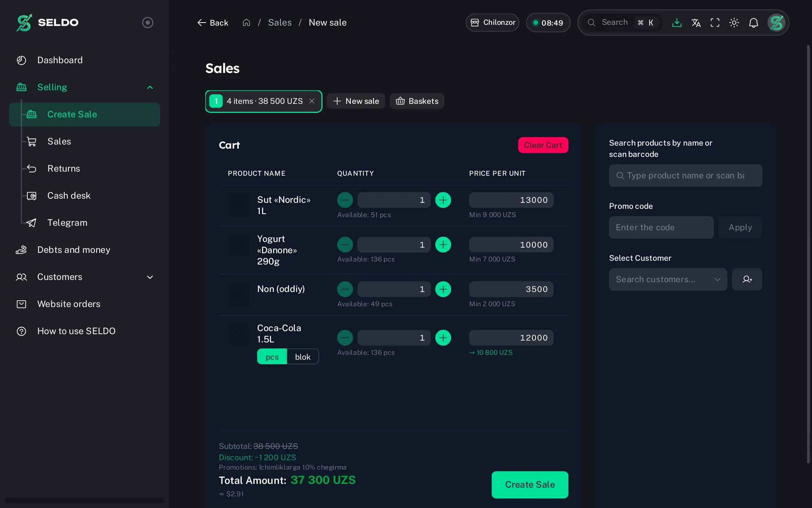Open the Dashboard page
This screenshot has width=812, height=508.
[x=85, y=60]
